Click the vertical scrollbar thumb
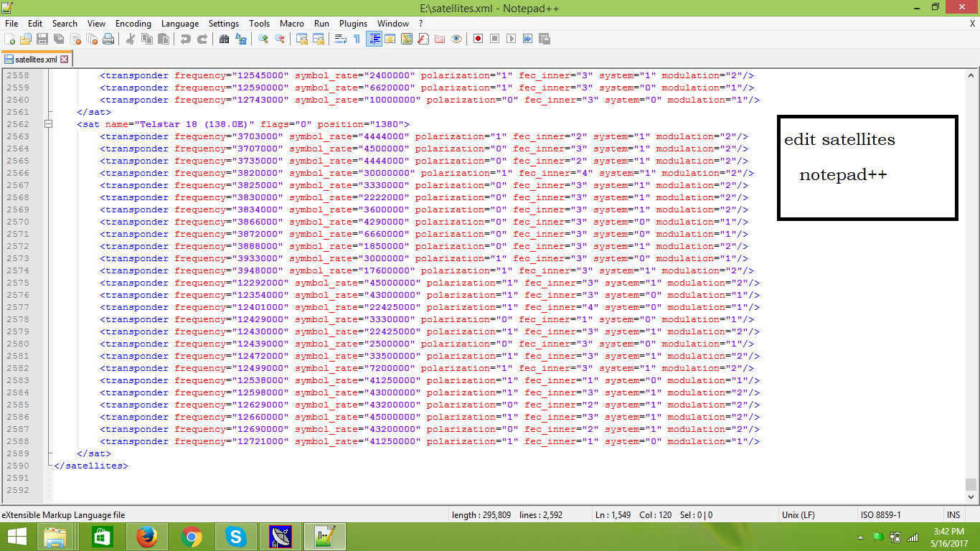The image size is (980, 551). tap(971, 484)
